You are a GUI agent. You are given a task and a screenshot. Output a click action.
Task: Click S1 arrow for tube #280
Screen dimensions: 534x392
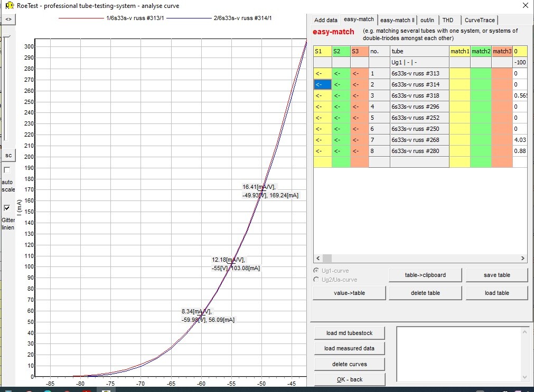pos(323,151)
